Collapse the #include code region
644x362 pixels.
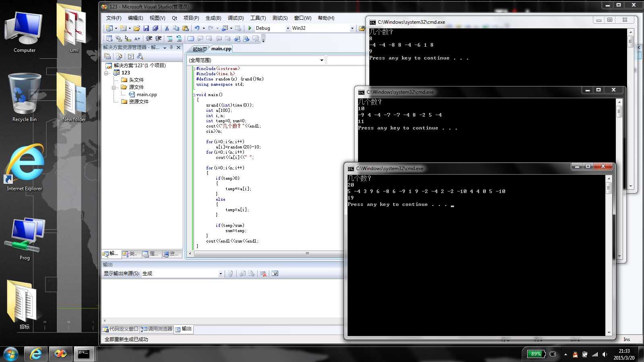pos(194,69)
